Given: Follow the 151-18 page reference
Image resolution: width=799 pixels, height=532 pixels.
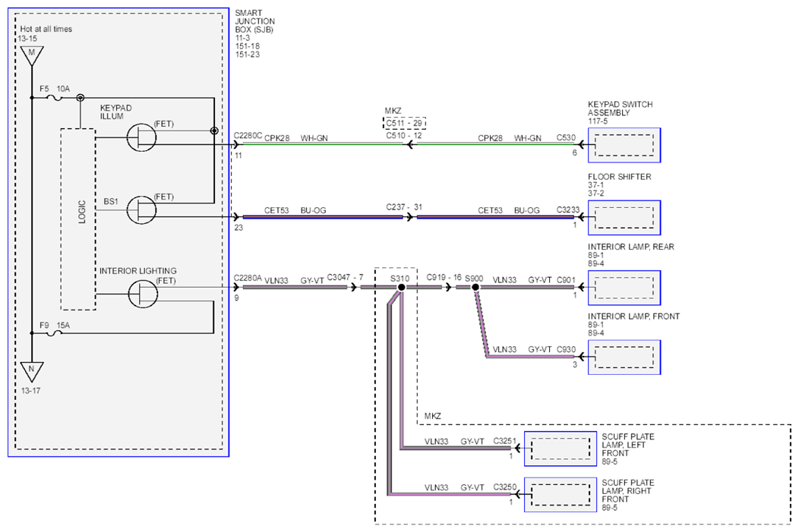Looking at the screenshot, I should pos(247,46).
